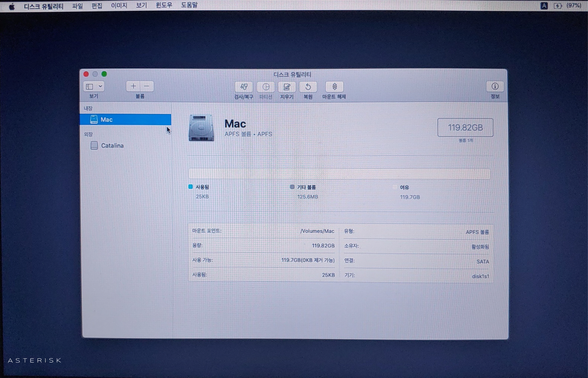
Task: Expand the View (보기) dropdown chevron
Action: click(x=100, y=86)
